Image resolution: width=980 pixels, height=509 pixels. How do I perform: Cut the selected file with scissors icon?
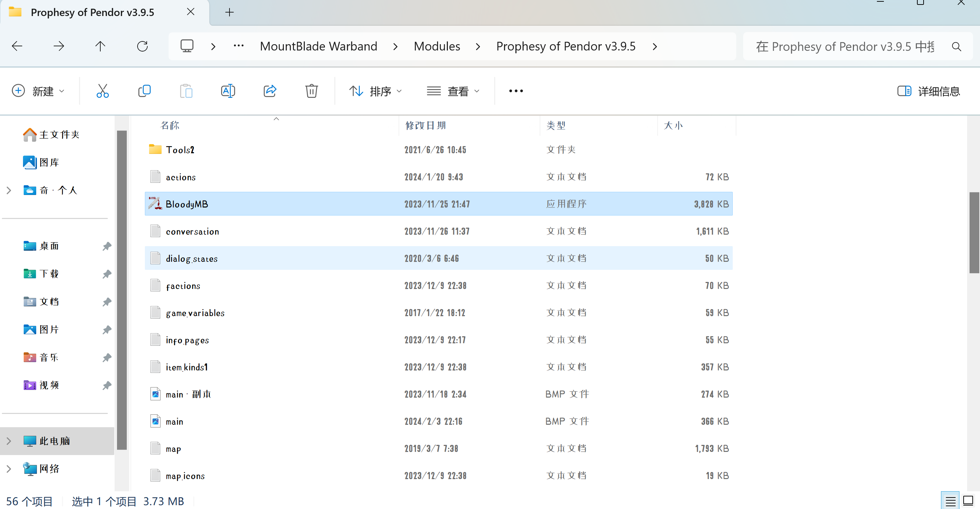[x=102, y=91]
